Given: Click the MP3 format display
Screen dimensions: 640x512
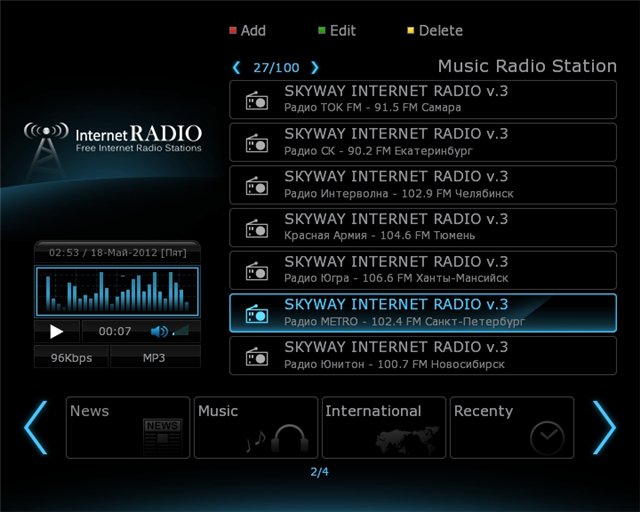Looking at the screenshot, I should point(155,357).
